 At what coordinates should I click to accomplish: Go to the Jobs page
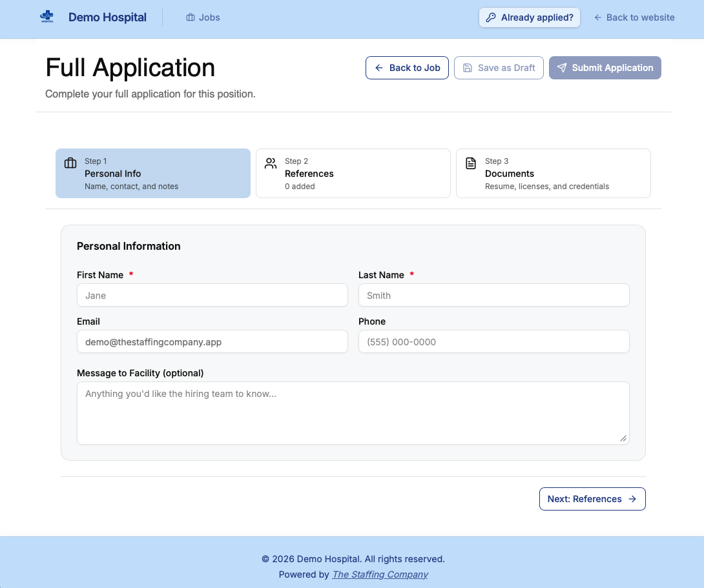pyautogui.click(x=203, y=17)
